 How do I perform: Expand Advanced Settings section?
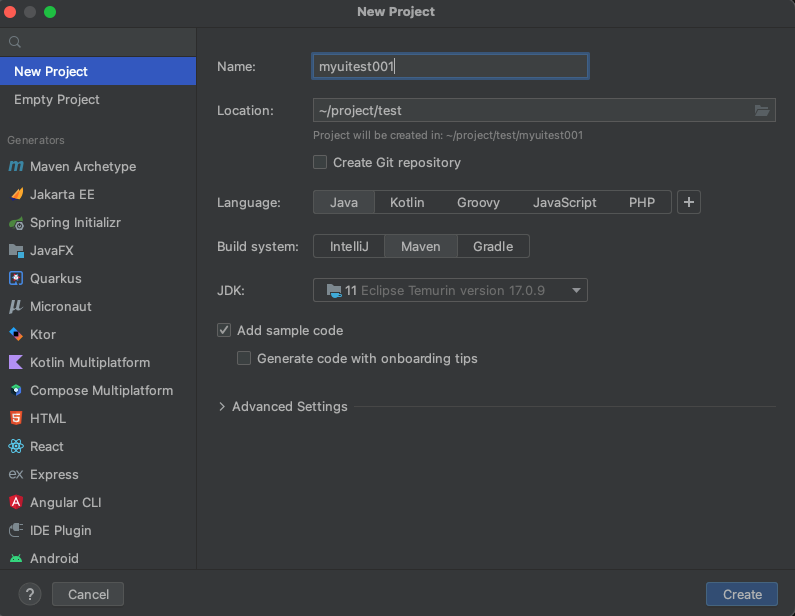coord(222,407)
